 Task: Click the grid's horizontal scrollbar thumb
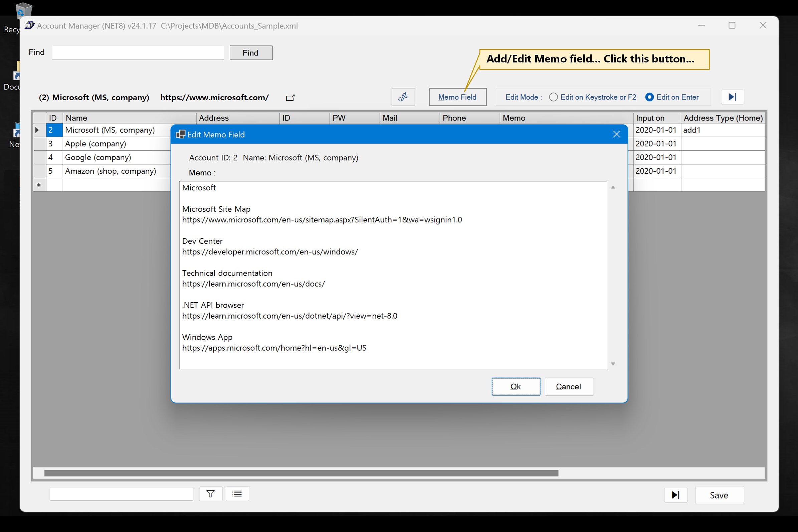point(301,473)
